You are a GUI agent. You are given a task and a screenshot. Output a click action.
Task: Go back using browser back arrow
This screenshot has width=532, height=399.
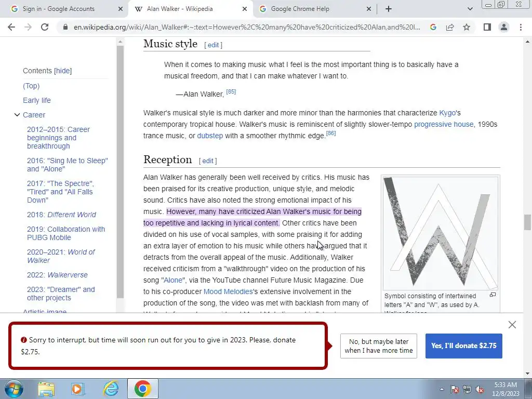click(x=11, y=27)
